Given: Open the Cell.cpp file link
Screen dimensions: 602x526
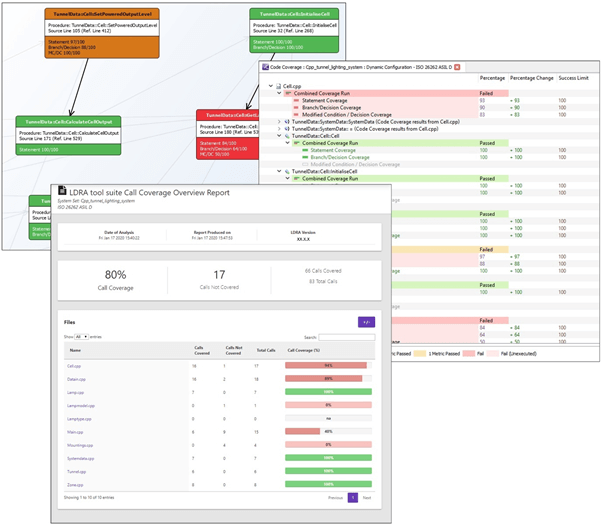Looking at the screenshot, I should pyautogui.click(x=74, y=366).
